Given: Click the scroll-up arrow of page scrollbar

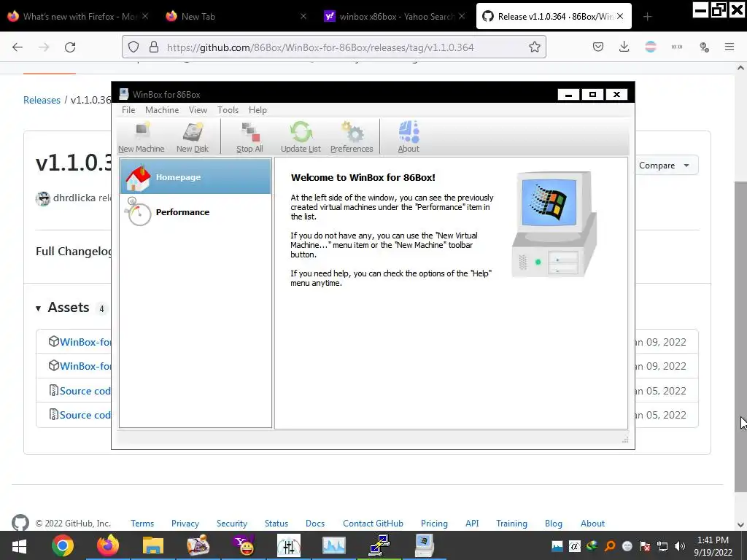Looking at the screenshot, I should coord(740,68).
